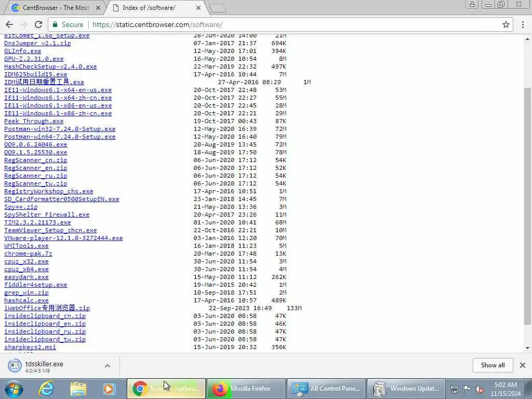Open Windows Explorer folder in taskbar
This screenshot has width=532, height=399.
click(78, 389)
